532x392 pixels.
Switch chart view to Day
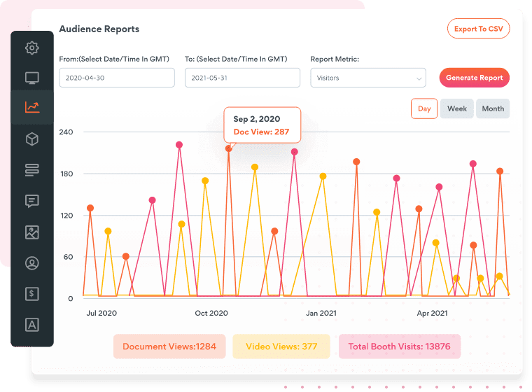pos(424,108)
